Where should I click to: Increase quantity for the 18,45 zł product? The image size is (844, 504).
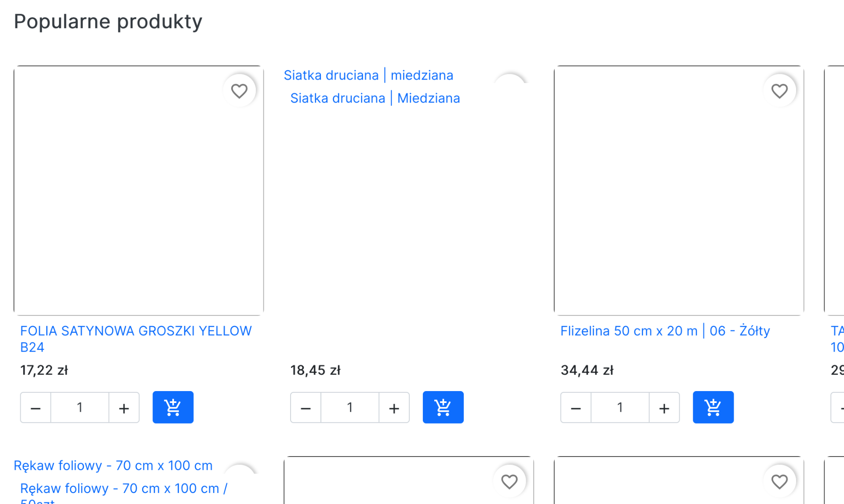pyautogui.click(x=394, y=408)
